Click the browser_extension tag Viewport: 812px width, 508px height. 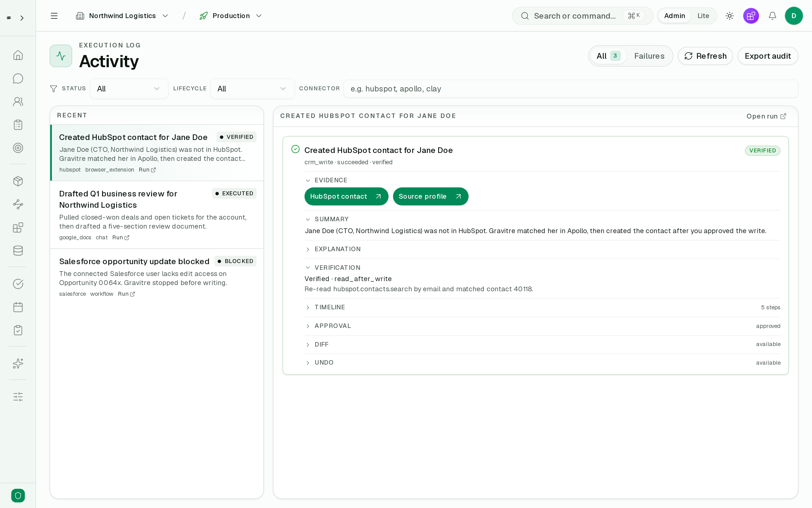point(110,170)
